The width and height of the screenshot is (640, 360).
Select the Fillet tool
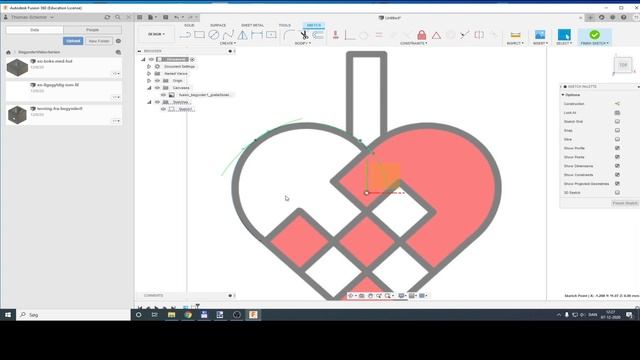point(289,35)
